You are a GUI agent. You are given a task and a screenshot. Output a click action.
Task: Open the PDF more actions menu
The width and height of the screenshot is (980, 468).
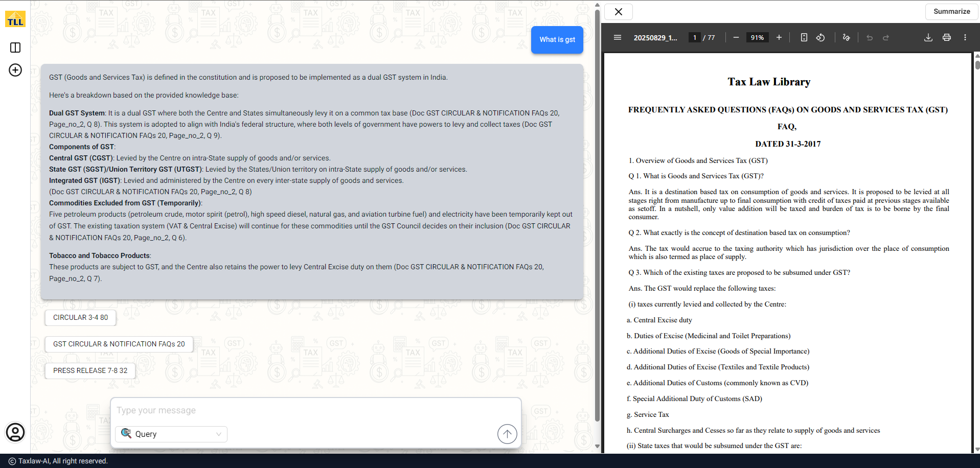[965, 37]
